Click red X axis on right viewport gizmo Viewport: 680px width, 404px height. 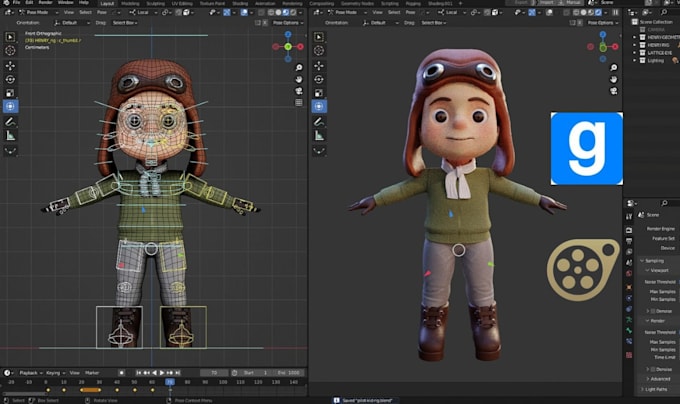click(x=615, y=46)
